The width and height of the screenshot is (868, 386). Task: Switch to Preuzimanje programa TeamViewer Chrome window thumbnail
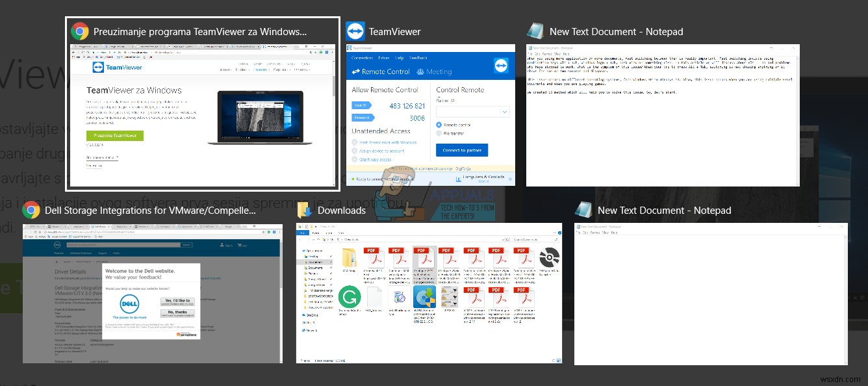point(203,116)
